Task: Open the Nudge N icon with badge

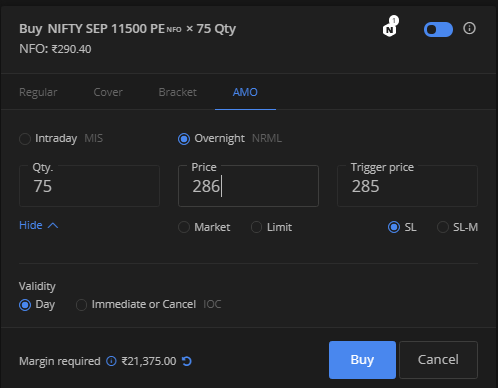Action: 390,27
